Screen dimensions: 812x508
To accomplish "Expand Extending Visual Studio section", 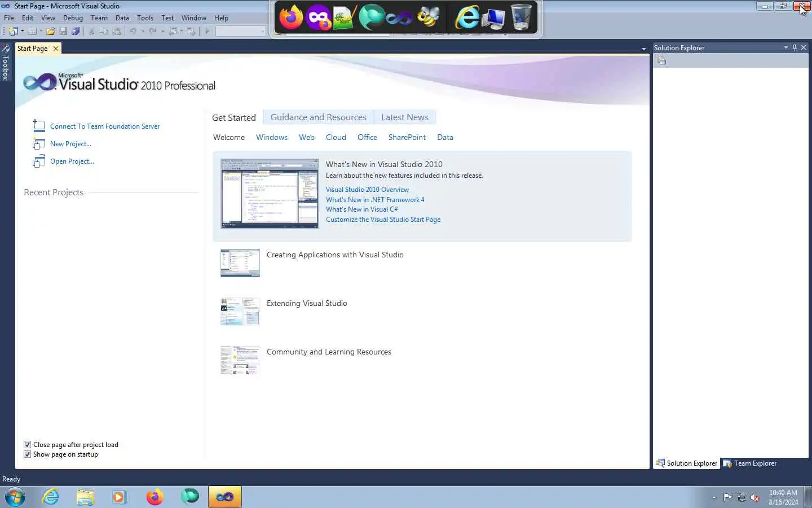I will click(x=307, y=304).
